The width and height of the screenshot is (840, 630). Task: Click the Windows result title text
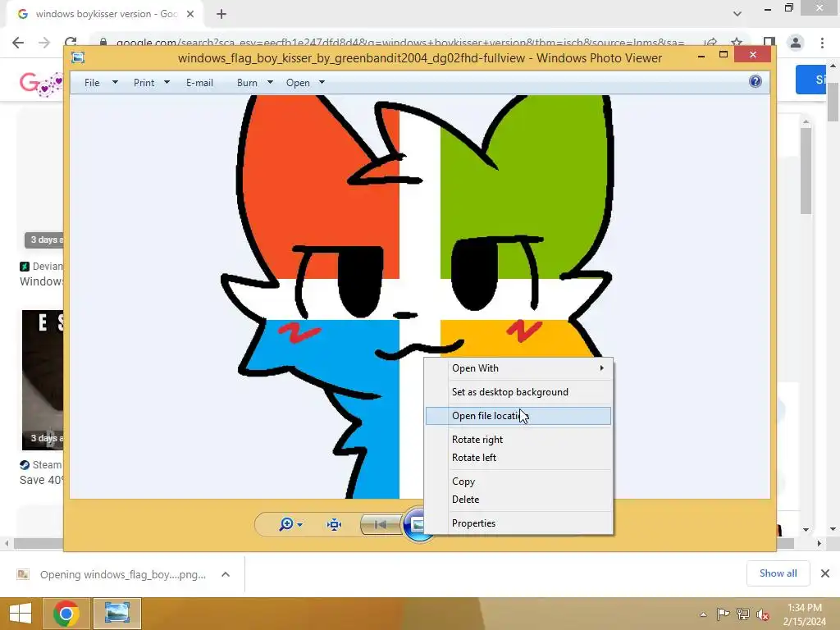[41, 281]
